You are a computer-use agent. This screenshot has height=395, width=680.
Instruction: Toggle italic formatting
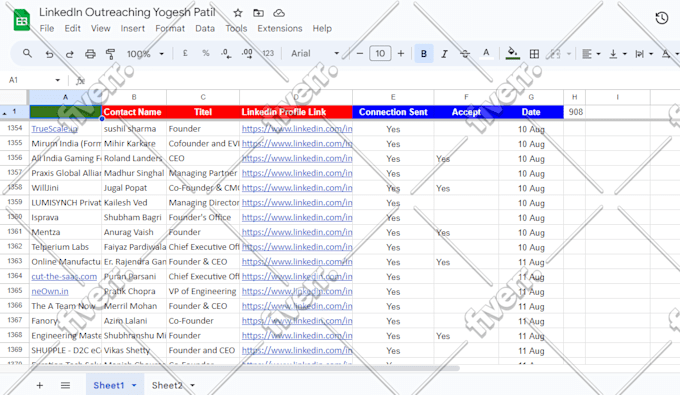click(444, 54)
